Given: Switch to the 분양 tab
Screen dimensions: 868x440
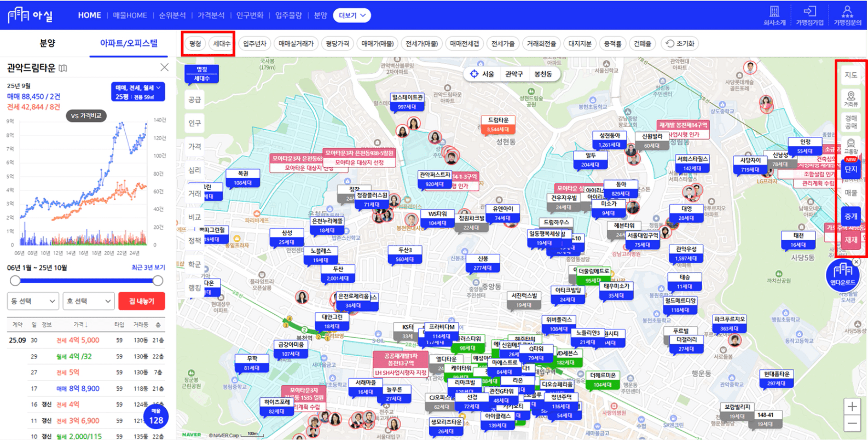Looking at the screenshot, I should click(x=47, y=43).
